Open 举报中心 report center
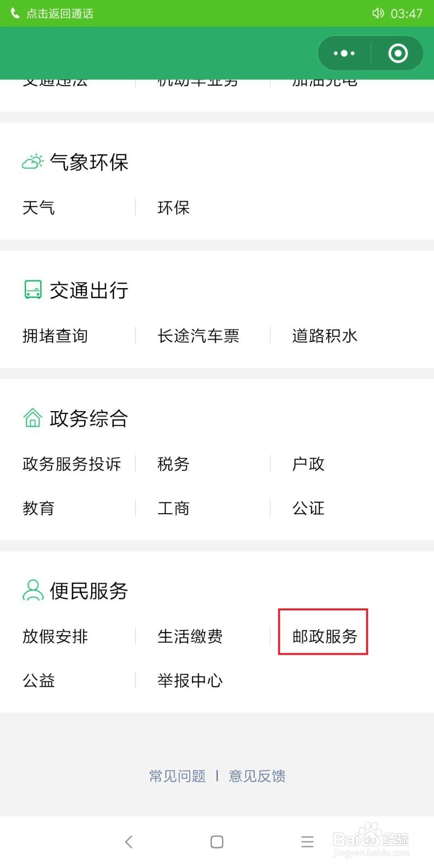 coord(190,680)
